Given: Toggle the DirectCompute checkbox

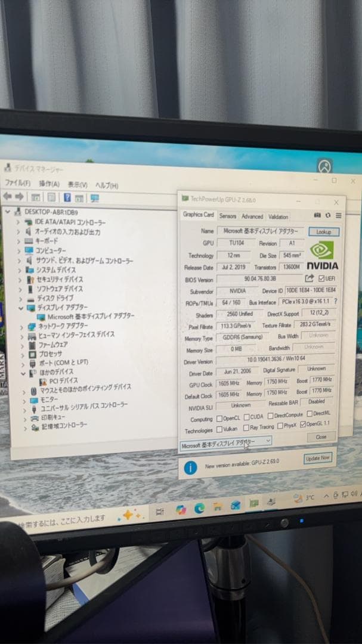Looking at the screenshot, I should pyautogui.click(x=270, y=416).
